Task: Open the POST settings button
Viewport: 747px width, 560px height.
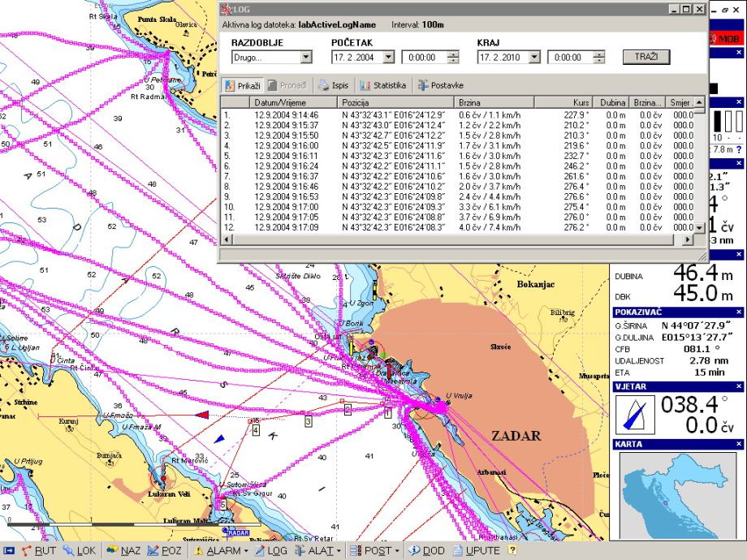Action: click(370, 551)
